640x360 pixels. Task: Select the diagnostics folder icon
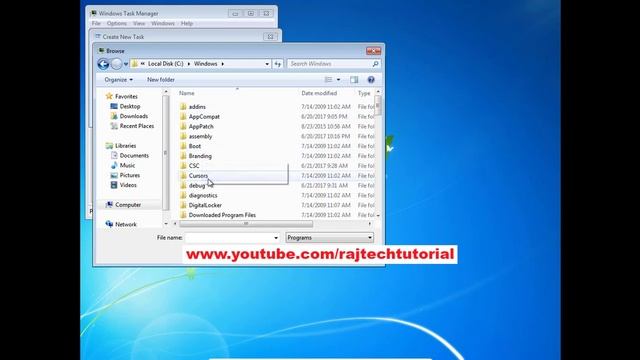point(183,195)
